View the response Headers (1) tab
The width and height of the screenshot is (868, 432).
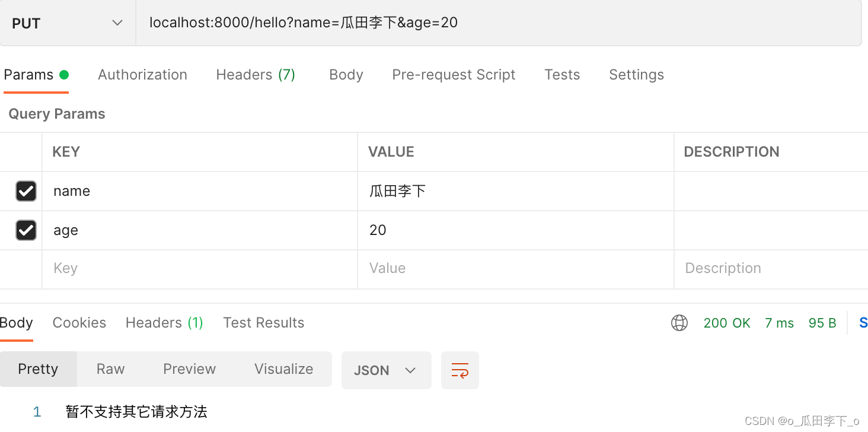click(164, 323)
